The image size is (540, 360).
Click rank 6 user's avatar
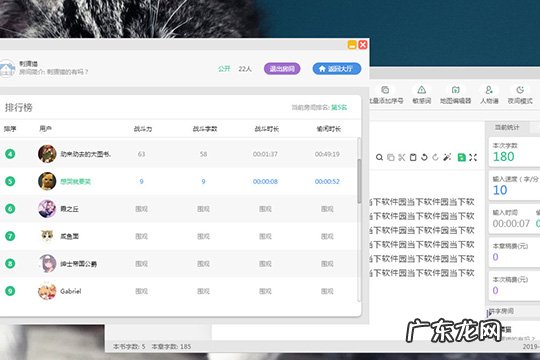pyautogui.click(x=47, y=209)
